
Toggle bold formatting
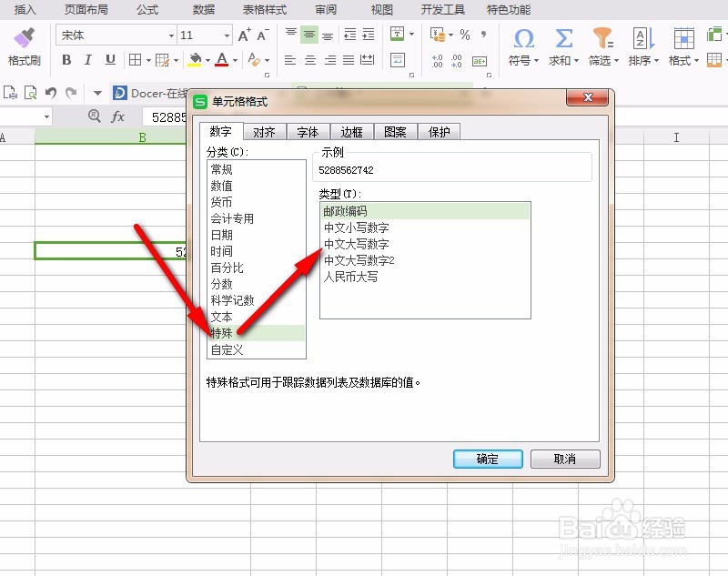[67, 59]
